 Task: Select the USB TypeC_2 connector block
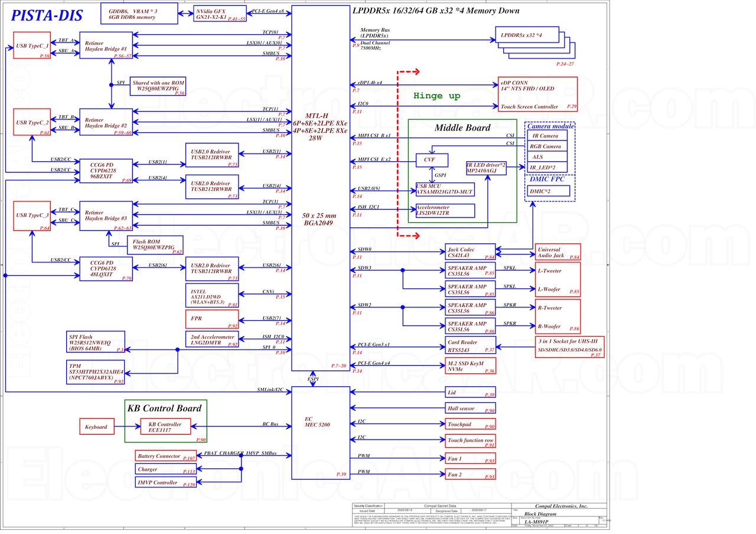[x=32, y=122]
